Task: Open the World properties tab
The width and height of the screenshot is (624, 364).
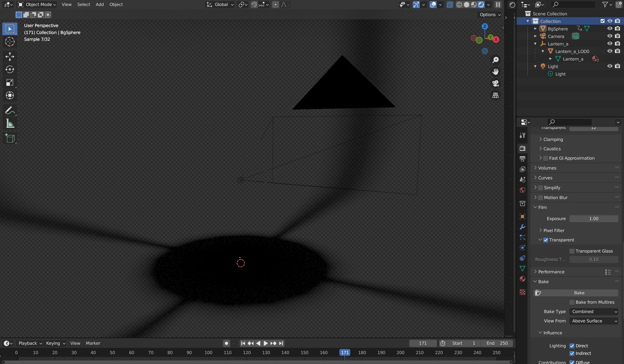Action: click(x=522, y=190)
